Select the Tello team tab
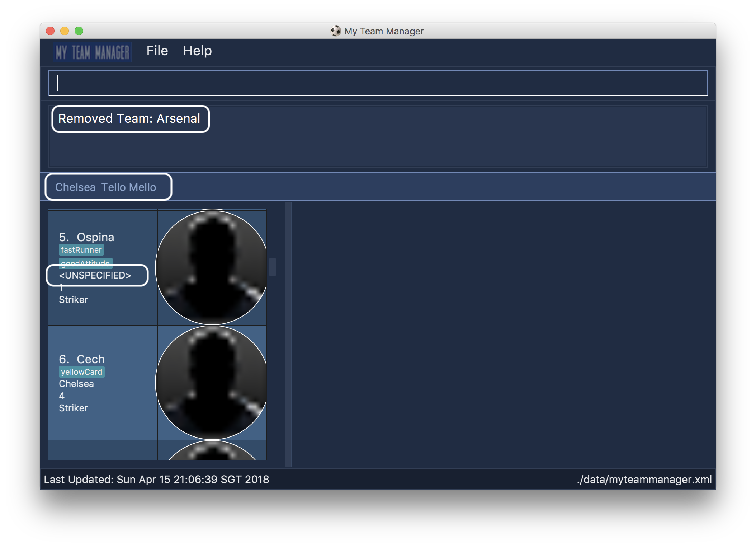Viewport: 756px width, 547px height. [x=113, y=187]
